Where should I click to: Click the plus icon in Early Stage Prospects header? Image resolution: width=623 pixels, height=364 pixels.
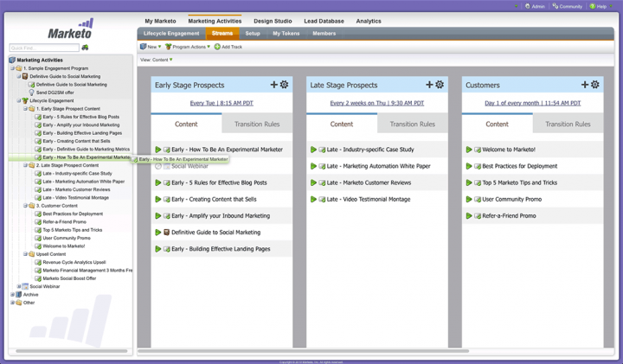click(x=273, y=85)
